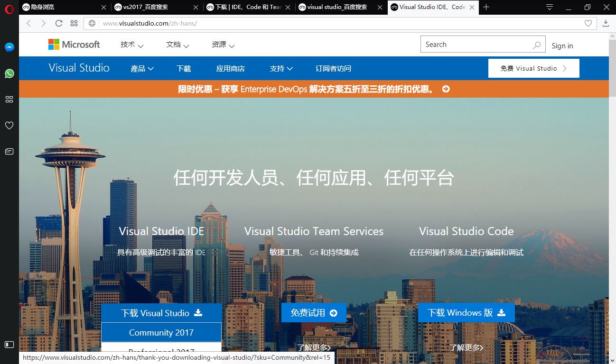The height and width of the screenshot is (364, 616).
Task: Click the 下载 Visual Studio button
Action: pos(161,313)
